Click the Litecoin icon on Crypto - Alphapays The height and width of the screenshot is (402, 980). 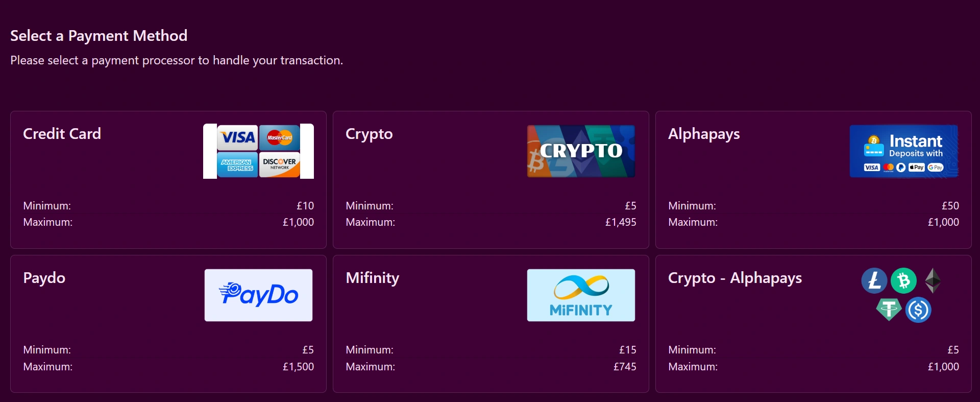coord(874,280)
